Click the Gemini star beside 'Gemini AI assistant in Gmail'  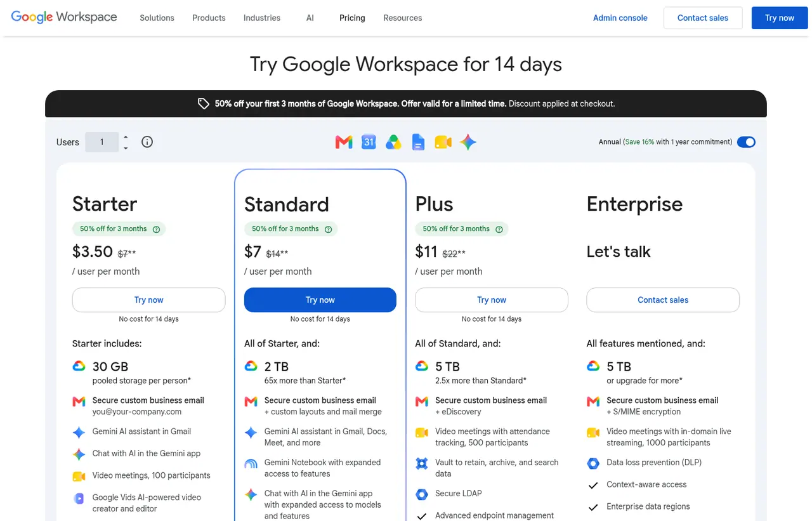[x=79, y=432]
